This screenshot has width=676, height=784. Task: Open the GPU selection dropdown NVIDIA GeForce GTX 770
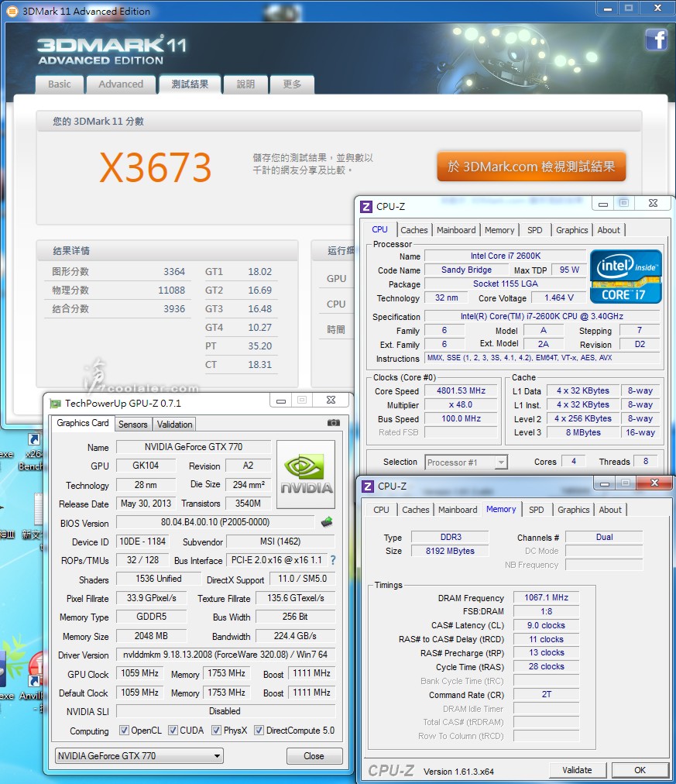point(139,755)
